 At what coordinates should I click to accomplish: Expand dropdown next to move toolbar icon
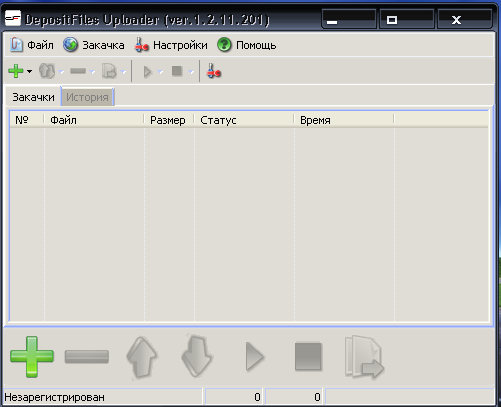point(61,71)
